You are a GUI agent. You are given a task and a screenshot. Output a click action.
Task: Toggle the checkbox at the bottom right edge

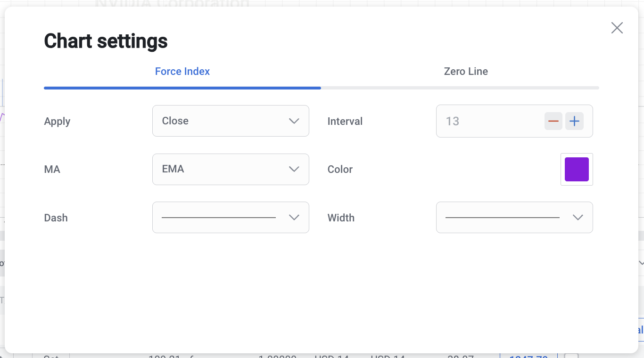click(x=571, y=355)
